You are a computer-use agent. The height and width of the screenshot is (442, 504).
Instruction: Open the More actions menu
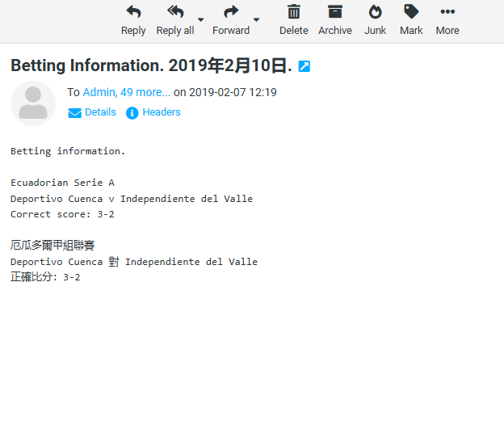(x=447, y=12)
